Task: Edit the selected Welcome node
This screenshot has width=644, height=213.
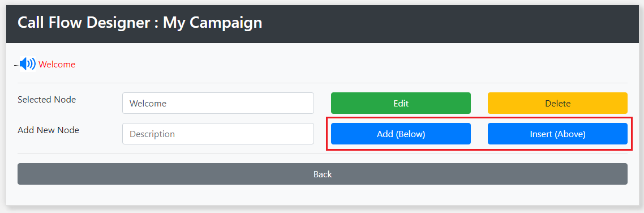Action: (x=401, y=103)
